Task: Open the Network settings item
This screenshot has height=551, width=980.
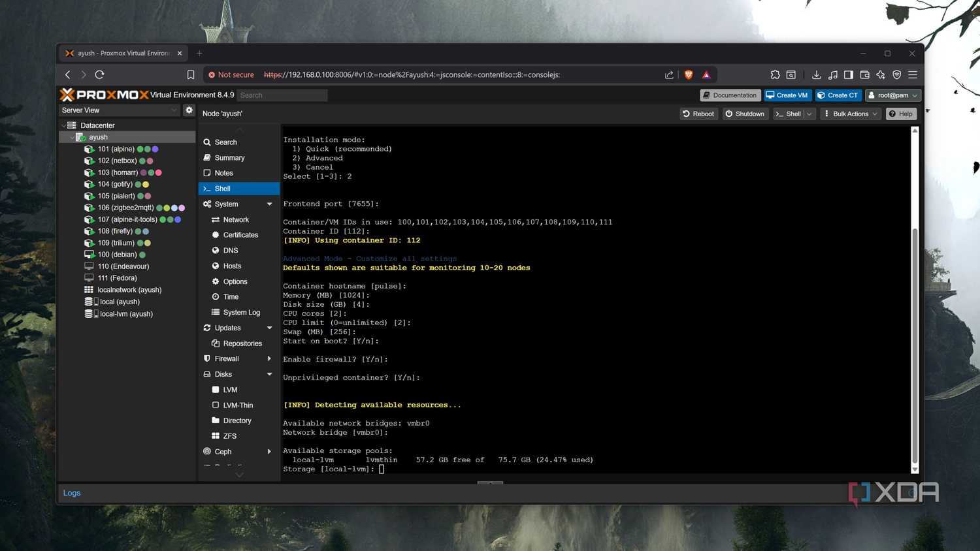Action: 239,220
